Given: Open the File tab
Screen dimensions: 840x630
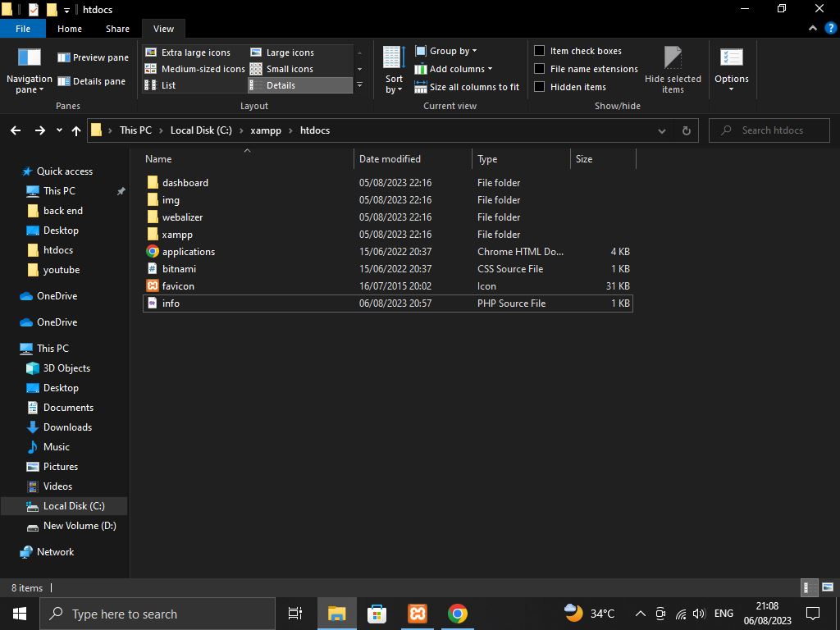Looking at the screenshot, I should click(x=23, y=29).
